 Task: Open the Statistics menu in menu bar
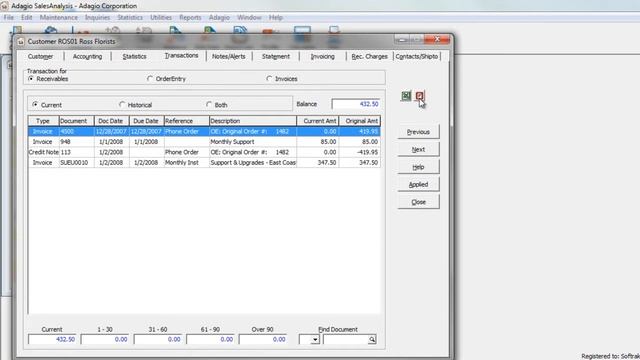(x=130, y=18)
